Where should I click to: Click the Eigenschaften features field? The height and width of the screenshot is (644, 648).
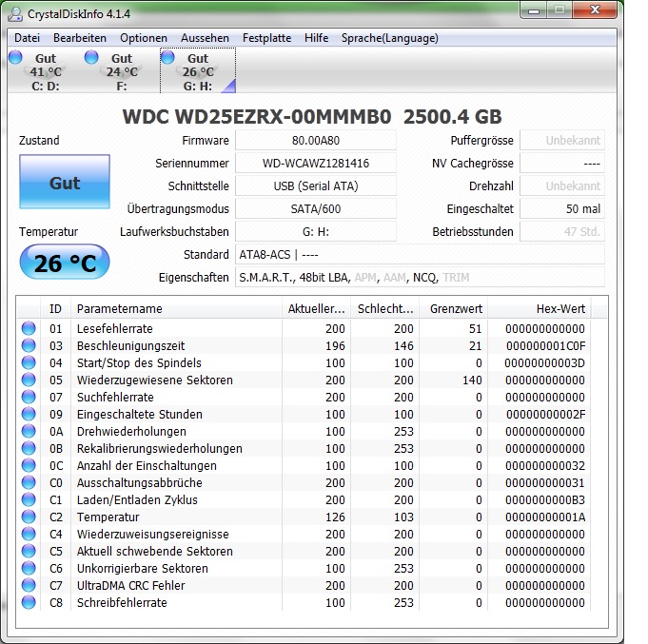(420, 277)
